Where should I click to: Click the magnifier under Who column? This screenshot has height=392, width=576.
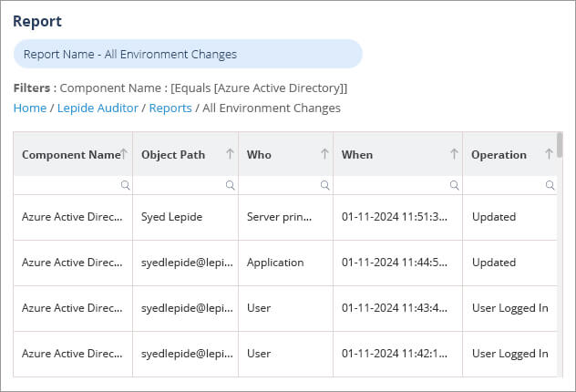pyautogui.click(x=325, y=185)
